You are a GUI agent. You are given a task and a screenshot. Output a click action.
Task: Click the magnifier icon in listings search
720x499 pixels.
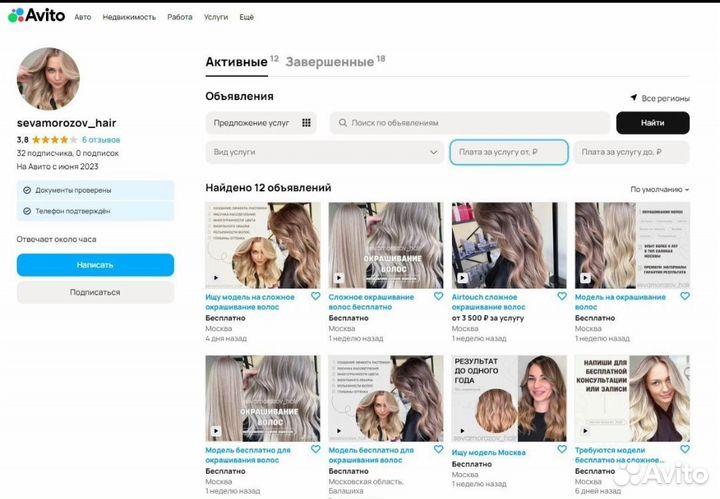[343, 123]
